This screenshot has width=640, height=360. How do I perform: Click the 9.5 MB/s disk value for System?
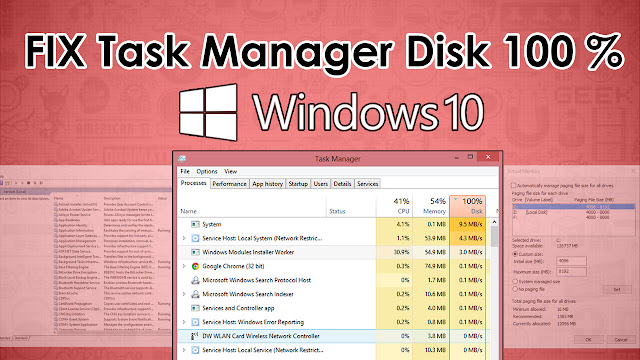click(470, 224)
